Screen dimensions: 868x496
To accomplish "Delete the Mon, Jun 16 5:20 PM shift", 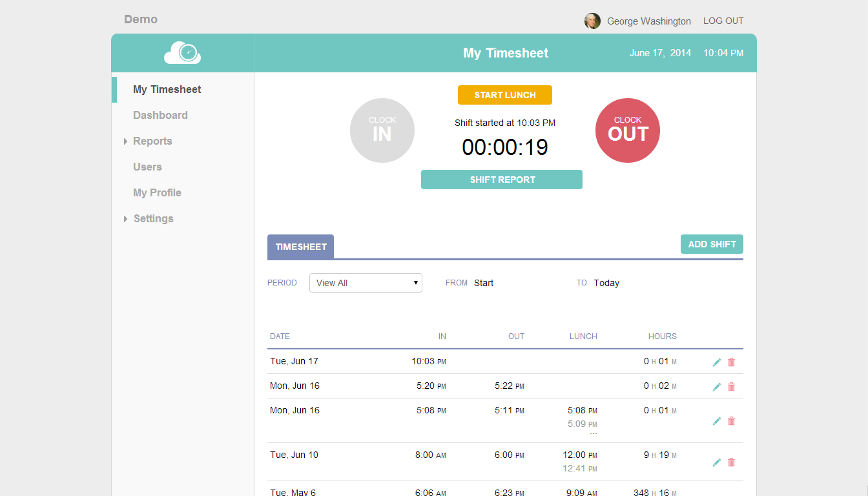I will point(731,386).
